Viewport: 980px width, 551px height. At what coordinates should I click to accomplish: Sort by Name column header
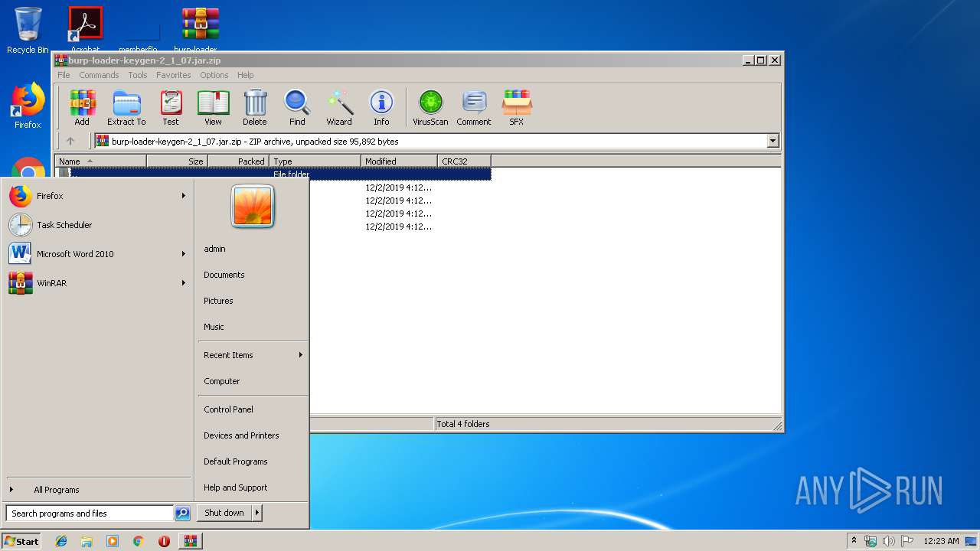click(x=100, y=161)
